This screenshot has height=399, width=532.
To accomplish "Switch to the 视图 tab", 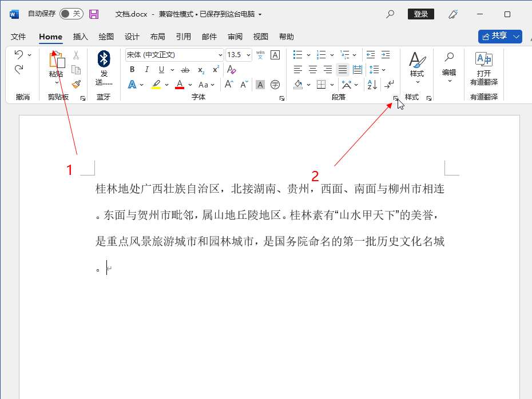I will pos(261,37).
